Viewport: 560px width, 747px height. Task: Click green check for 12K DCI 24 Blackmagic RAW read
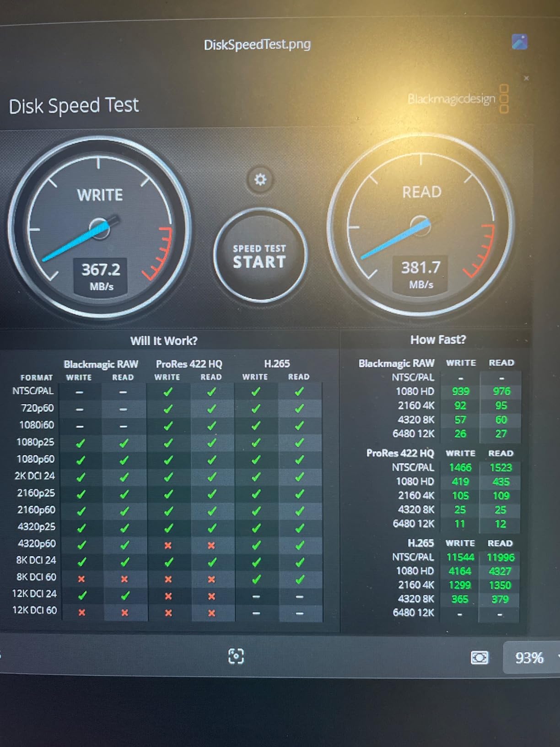click(x=124, y=595)
